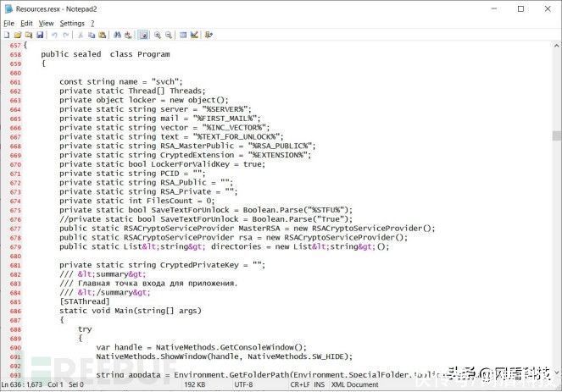Click the 'Col 1' status bar entry
Screen dimensions: 562x392
click(x=55, y=384)
